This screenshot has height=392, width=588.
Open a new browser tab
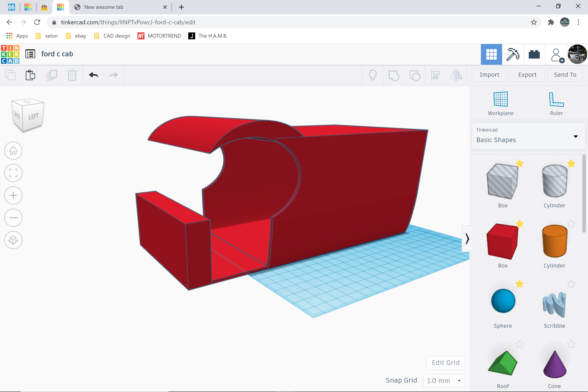181,7
